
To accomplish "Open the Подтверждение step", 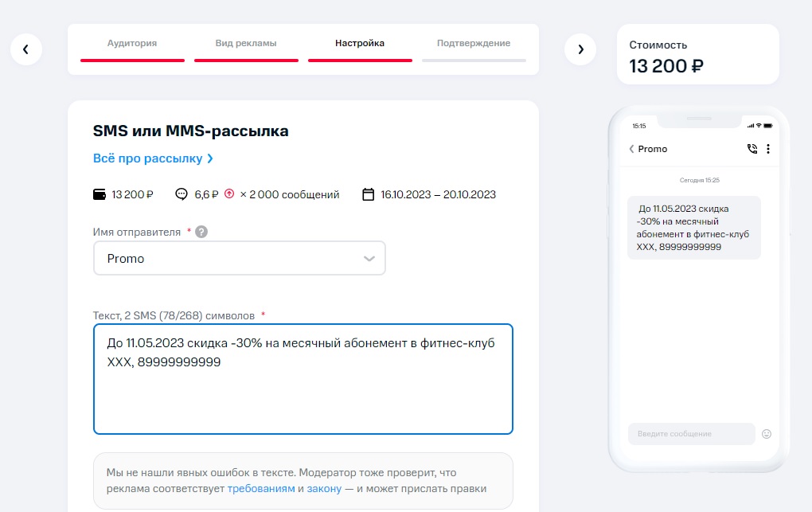I will (474, 44).
